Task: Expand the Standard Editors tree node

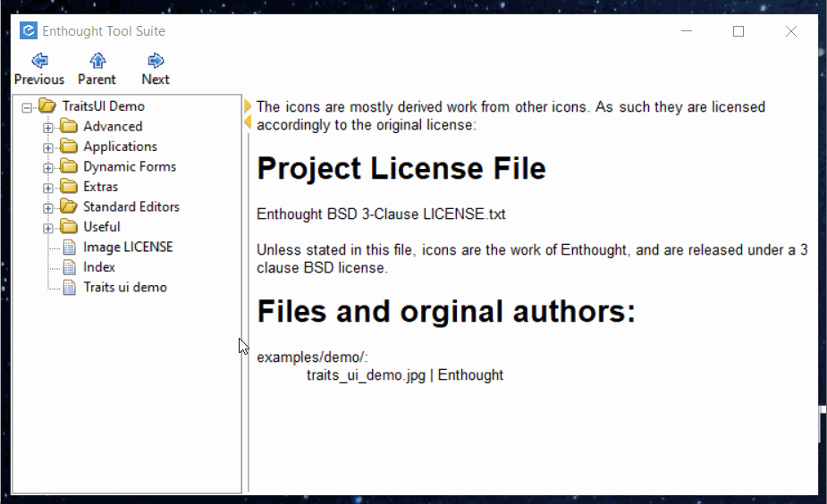Action: pos(48,207)
